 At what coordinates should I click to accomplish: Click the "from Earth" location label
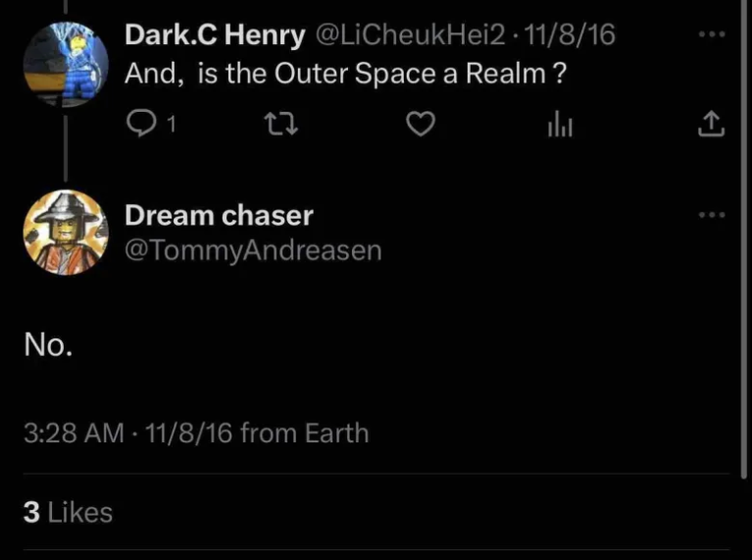304,433
